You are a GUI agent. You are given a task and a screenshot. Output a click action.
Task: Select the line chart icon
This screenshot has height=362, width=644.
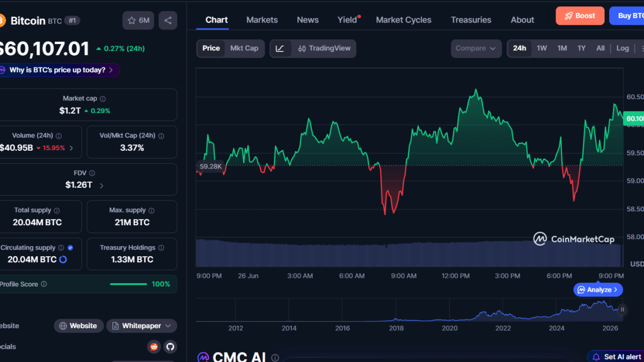click(x=280, y=48)
